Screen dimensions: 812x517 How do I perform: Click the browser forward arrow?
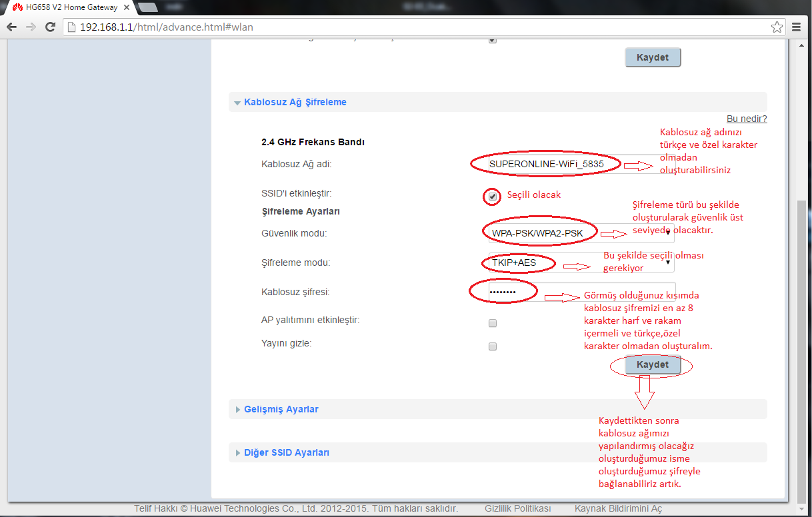point(31,27)
